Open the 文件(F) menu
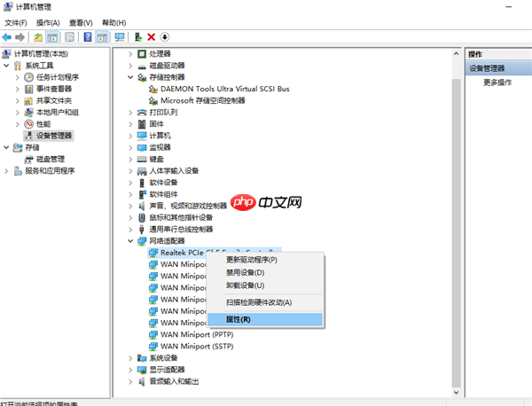Image resolution: width=532 pixels, height=406 pixels. pyautogui.click(x=16, y=23)
